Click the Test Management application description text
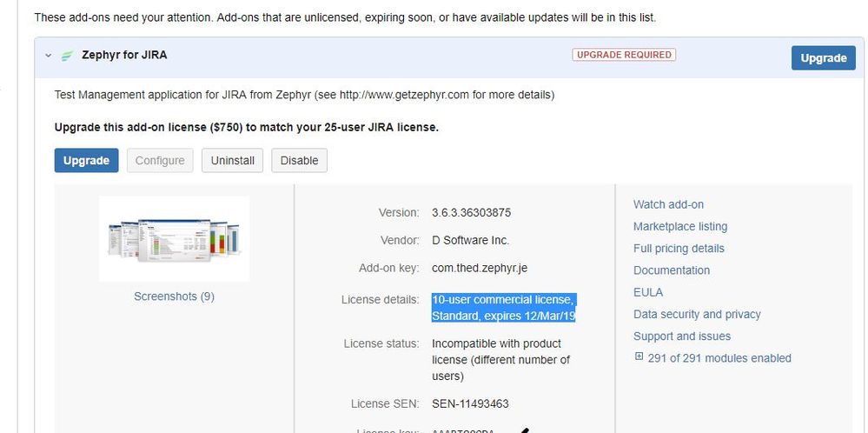The width and height of the screenshot is (868, 433). point(304,95)
